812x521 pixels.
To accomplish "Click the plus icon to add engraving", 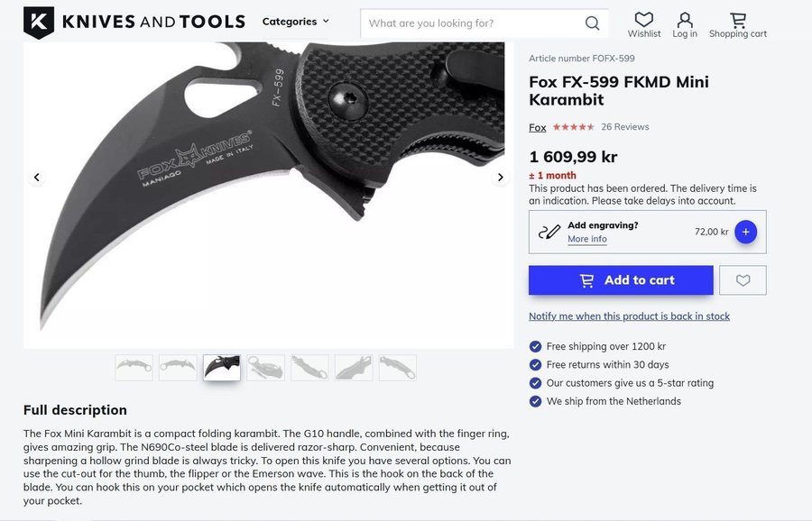I will [x=745, y=232].
